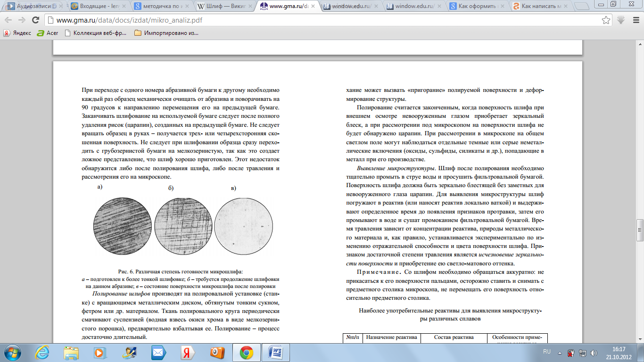Viewport: 644px width, 362px height.
Task: Click the Chrome taskbar icon
Action: (x=246, y=352)
